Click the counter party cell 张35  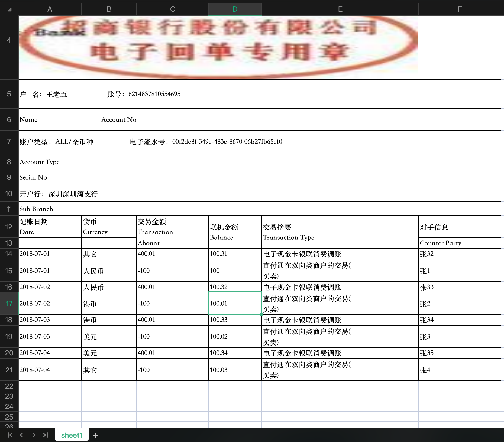click(x=459, y=353)
